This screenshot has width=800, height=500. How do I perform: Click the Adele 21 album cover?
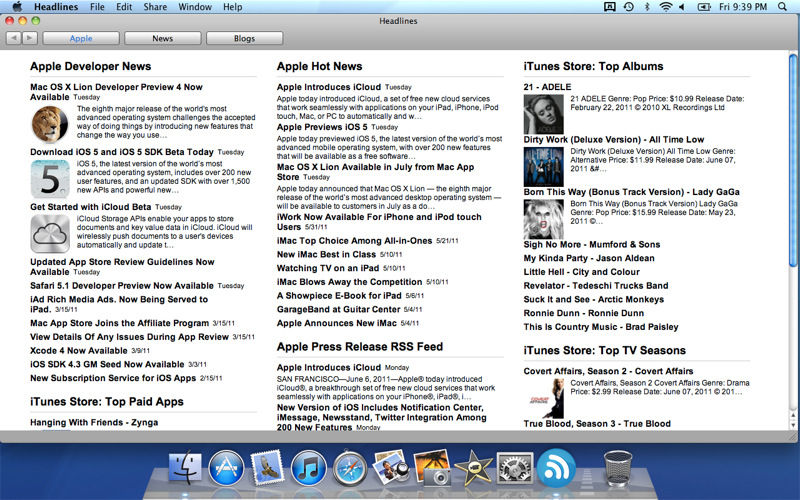(543, 114)
